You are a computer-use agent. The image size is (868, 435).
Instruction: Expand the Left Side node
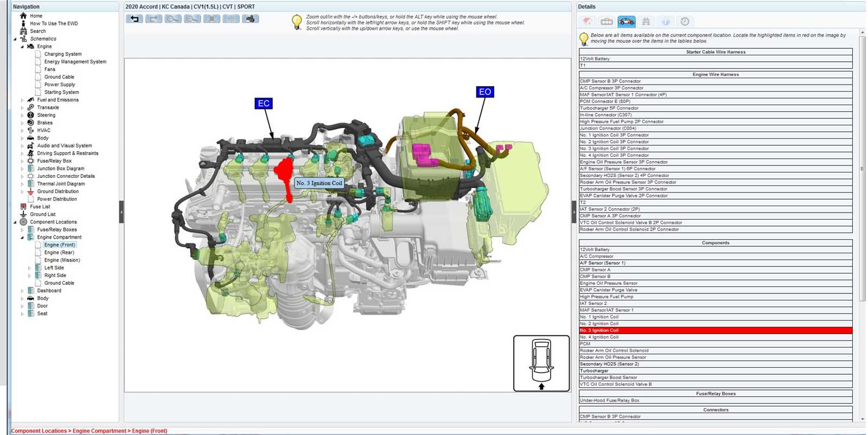[29, 268]
